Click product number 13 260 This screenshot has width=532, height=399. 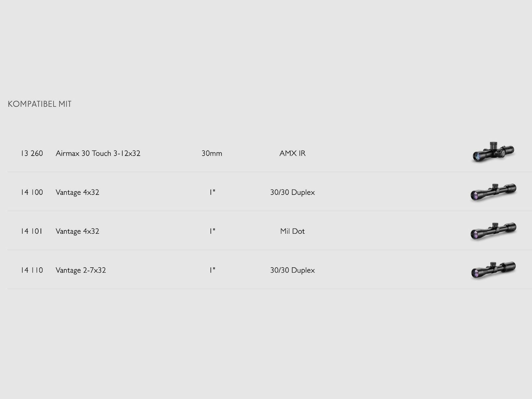tap(32, 153)
